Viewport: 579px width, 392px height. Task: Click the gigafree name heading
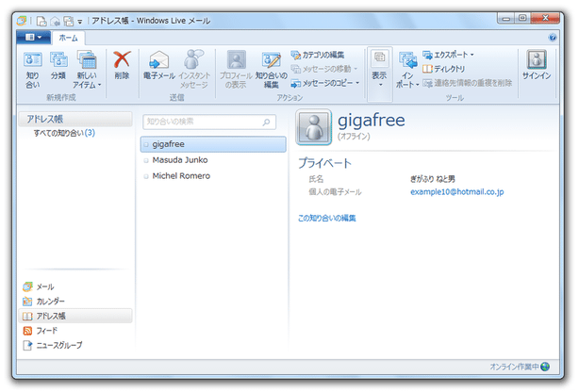coord(372,121)
